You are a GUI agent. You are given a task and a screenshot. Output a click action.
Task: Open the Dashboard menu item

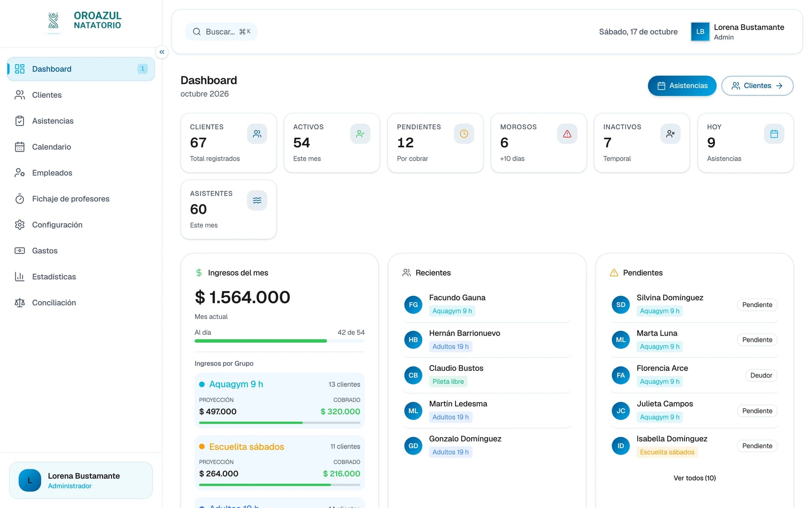click(81, 69)
